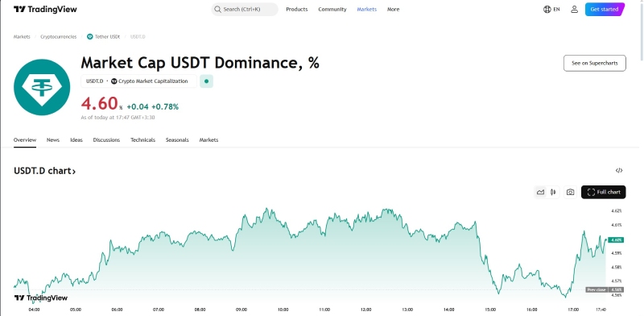644x316 pixels.
Task: Select the Overview tab
Action: coord(25,140)
